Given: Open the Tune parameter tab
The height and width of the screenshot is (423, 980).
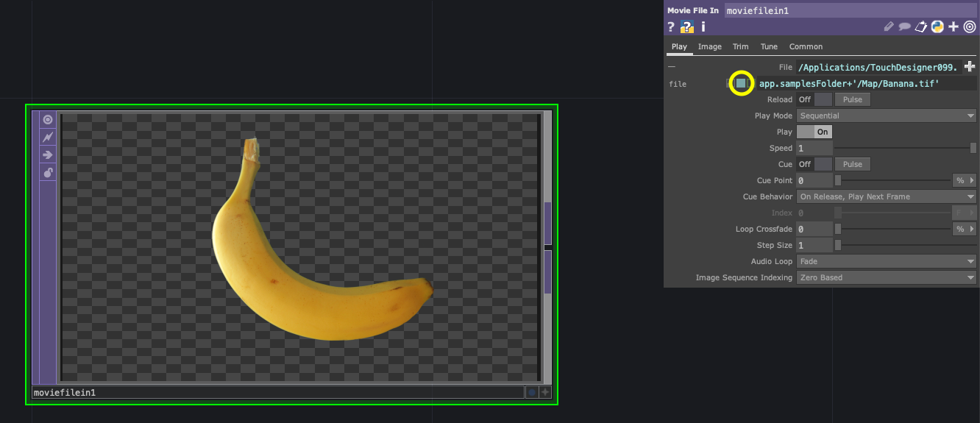Looking at the screenshot, I should click(769, 46).
